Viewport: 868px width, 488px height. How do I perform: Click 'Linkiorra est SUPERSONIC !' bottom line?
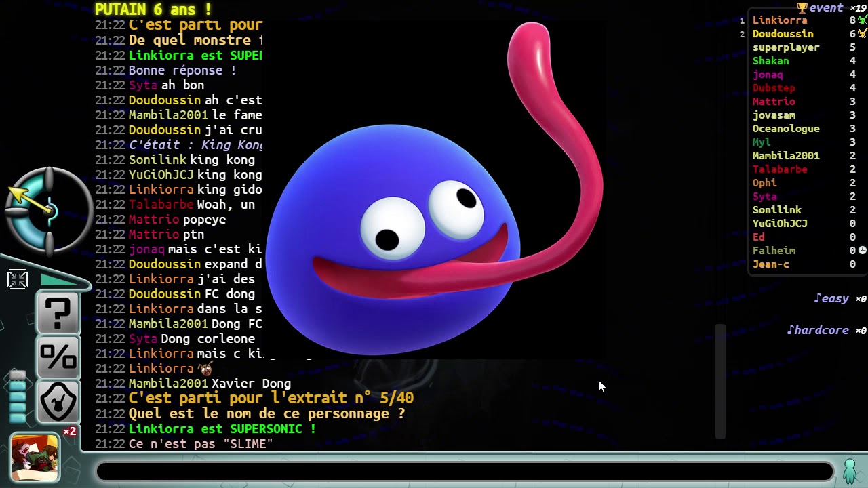coord(222,429)
